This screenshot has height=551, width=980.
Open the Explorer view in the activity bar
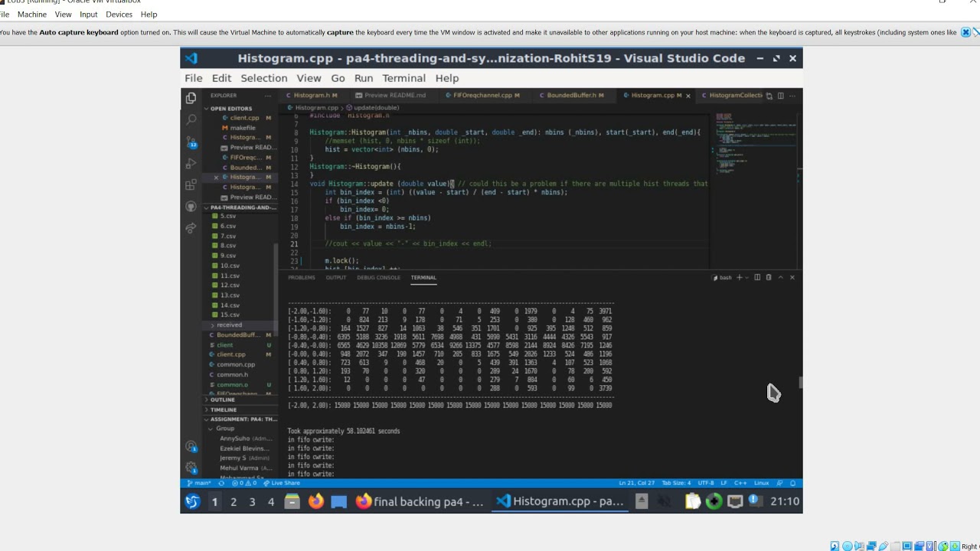coord(191,98)
